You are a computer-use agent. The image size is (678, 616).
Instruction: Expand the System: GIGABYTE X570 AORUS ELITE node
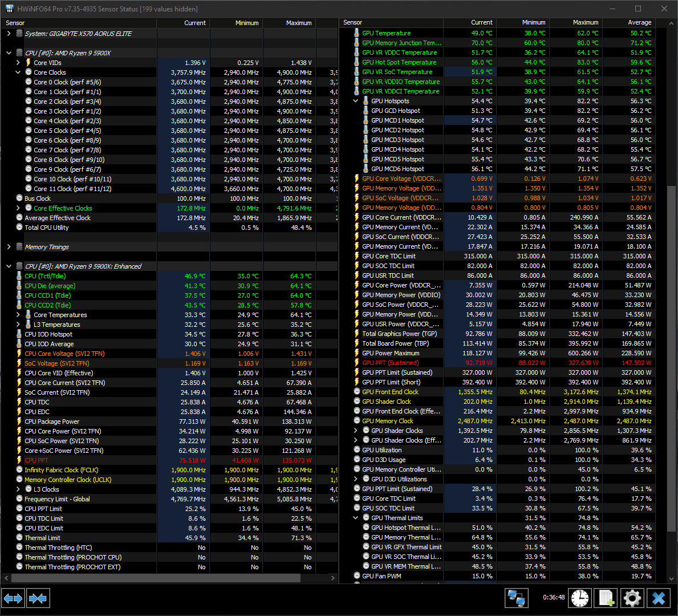click(x=9, y=33)
